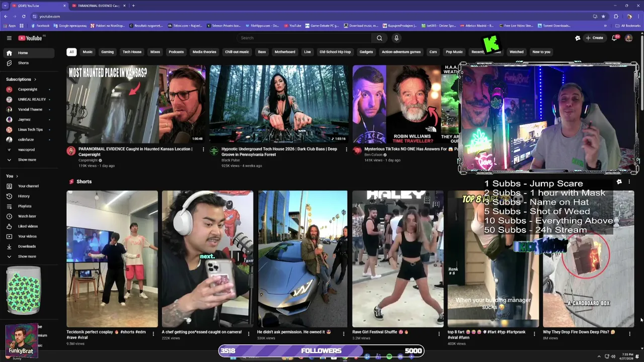
Task: Open Your channel in the sidebar
Action: [29, 186]
